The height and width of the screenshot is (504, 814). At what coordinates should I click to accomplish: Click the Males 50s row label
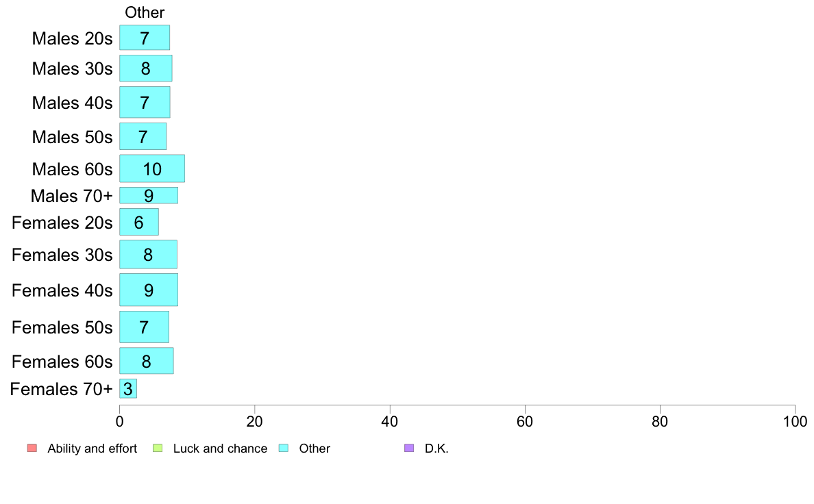click(x=72, y=137)
